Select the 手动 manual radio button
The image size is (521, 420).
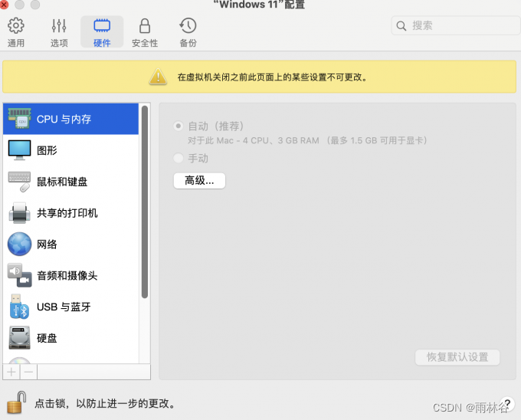pos(179,158)
